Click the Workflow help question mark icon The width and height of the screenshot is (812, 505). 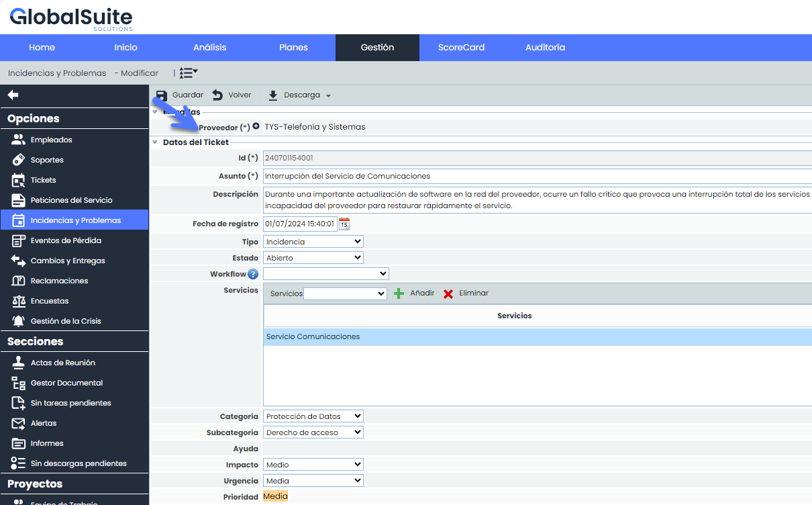coord(253,274)
